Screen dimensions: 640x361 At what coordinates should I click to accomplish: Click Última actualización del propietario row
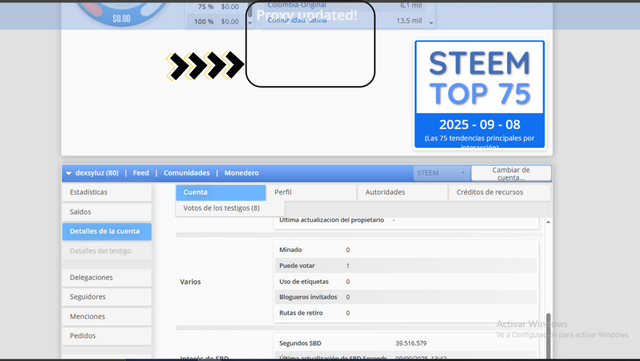(406, 221)
